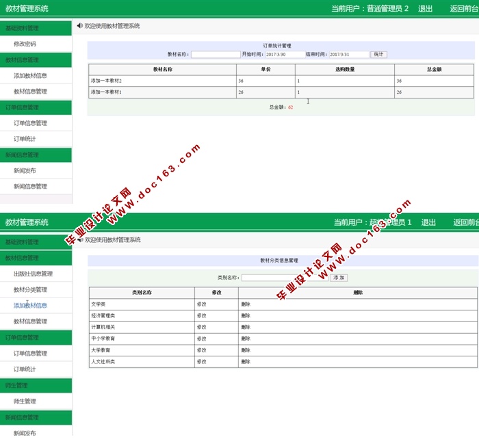Click 返回前台 in the 超级管理员 1 header
This screenshot has height=448, width=479.
pos(466,222)
